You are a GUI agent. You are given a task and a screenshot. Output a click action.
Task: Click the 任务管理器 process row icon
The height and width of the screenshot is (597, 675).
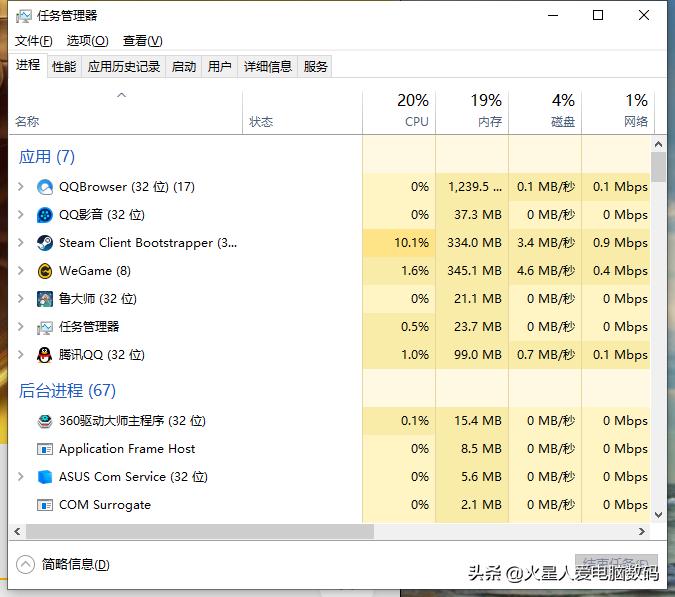point(45,327)
